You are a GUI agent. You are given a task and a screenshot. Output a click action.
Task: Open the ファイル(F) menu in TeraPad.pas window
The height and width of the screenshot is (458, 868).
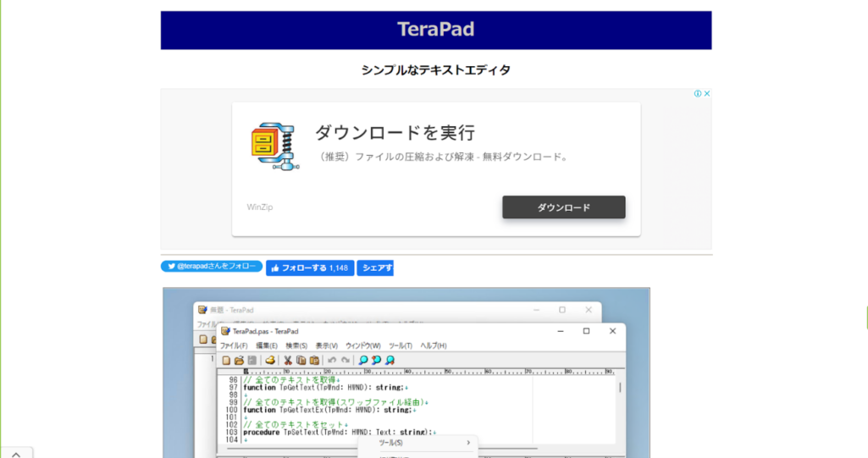(234, 345)
